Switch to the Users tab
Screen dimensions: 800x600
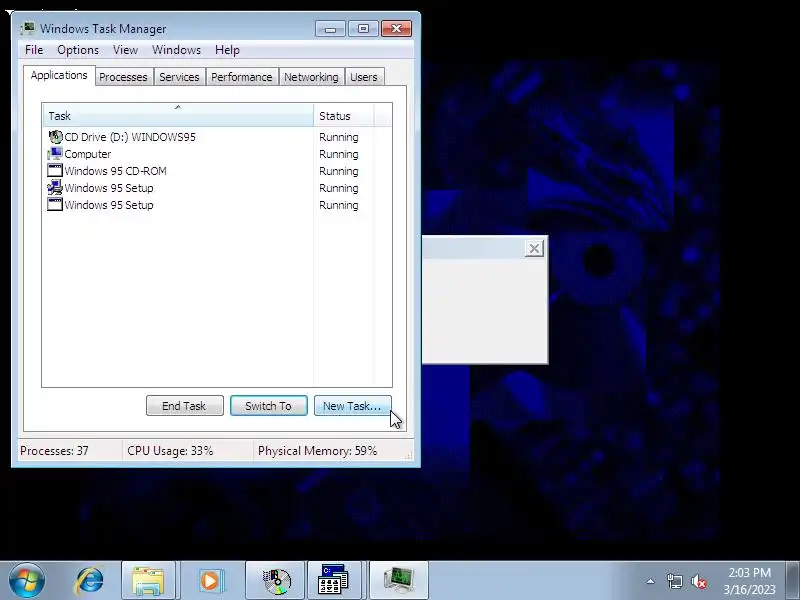(x=364, y=77)
